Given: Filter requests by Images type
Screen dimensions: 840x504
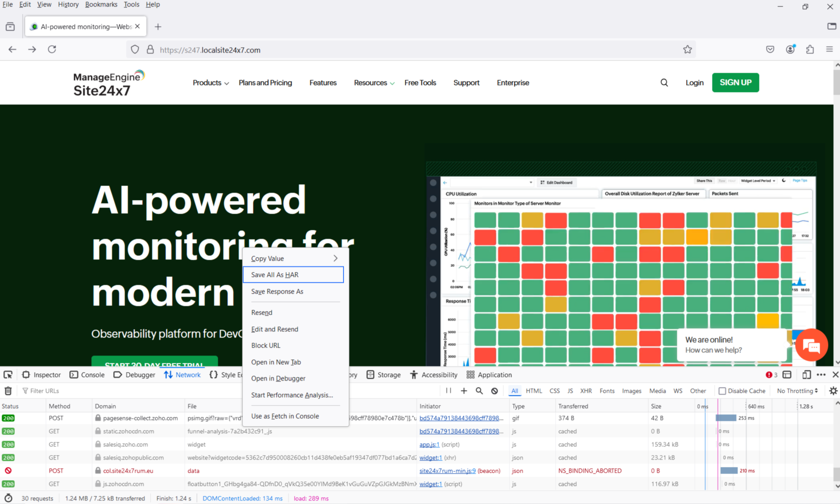Looking at the screenshot, I should pyautogui.click(x=631, y=391).
